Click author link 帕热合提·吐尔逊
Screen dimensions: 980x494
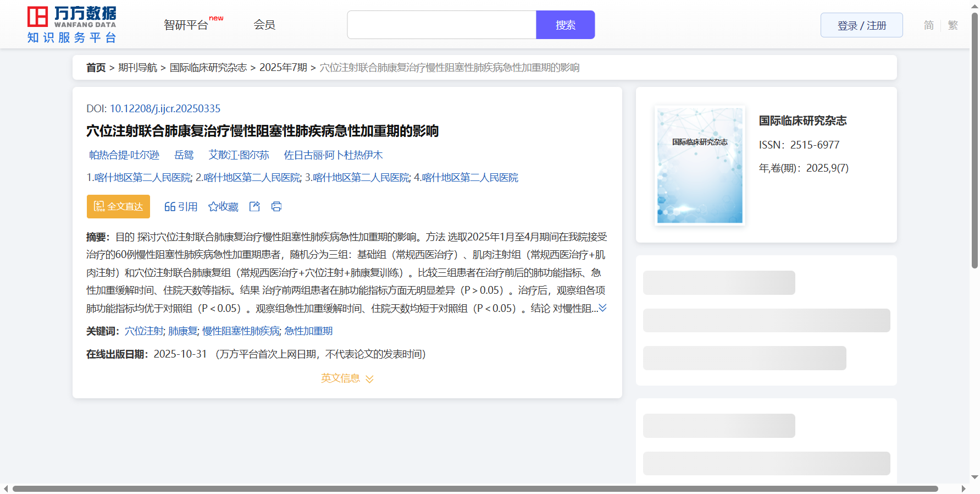tap(124, 155)
